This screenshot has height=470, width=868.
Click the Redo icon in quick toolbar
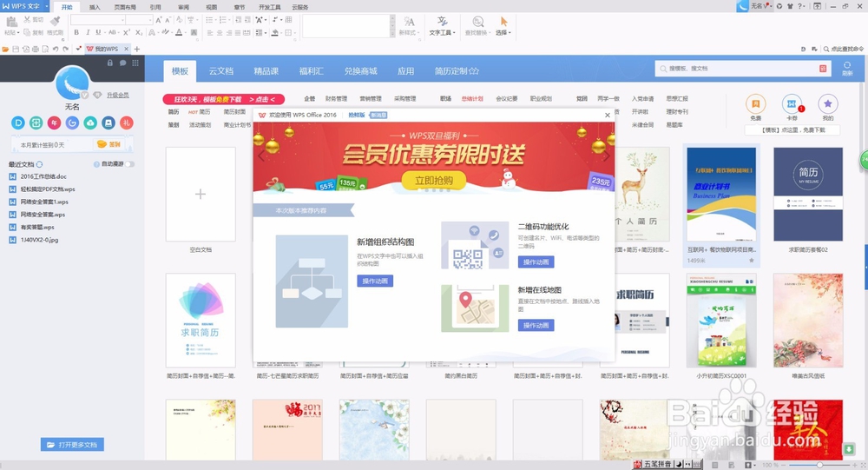pyautogui.click(x=65, y=49)
